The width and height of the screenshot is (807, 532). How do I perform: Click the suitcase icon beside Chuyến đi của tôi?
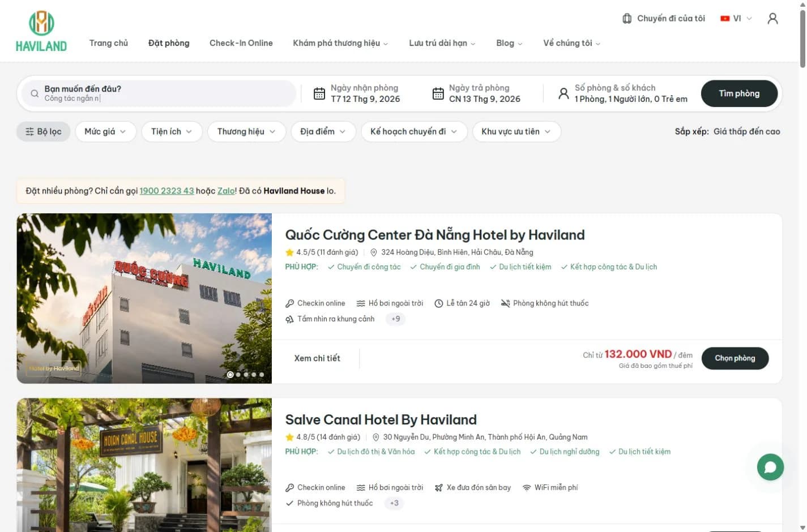click(x=627, y=19)
